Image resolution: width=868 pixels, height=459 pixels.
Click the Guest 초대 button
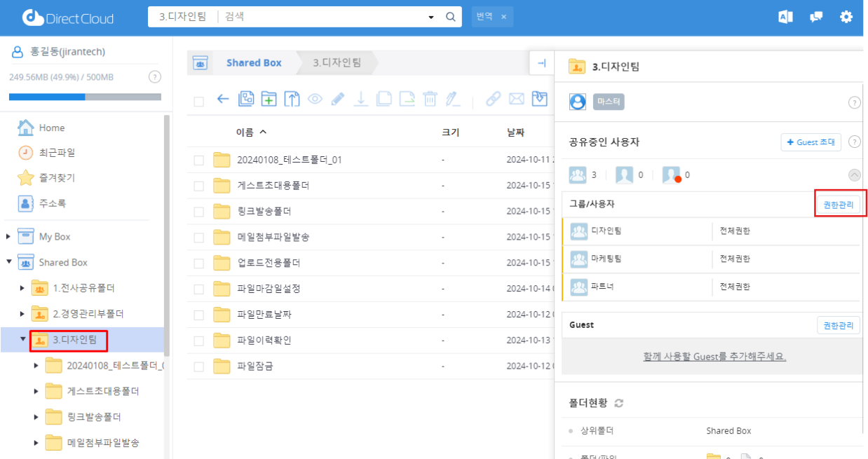(x=811, y=142)
